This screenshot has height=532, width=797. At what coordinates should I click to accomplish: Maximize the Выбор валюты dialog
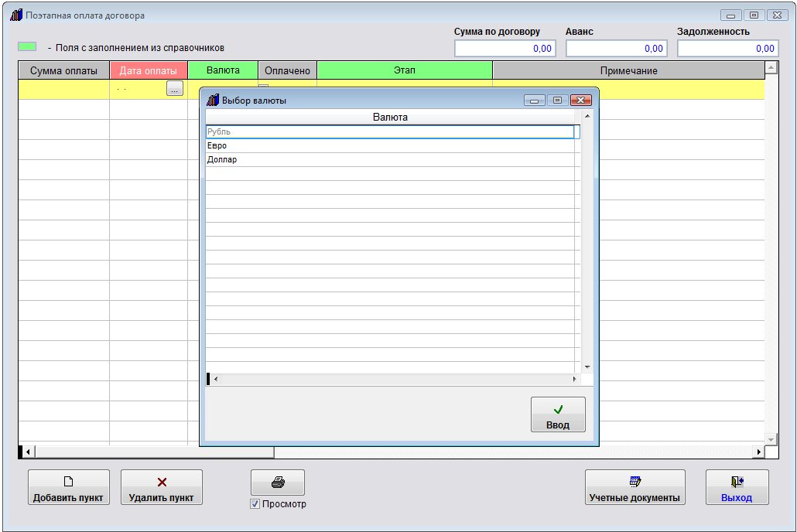557,100
